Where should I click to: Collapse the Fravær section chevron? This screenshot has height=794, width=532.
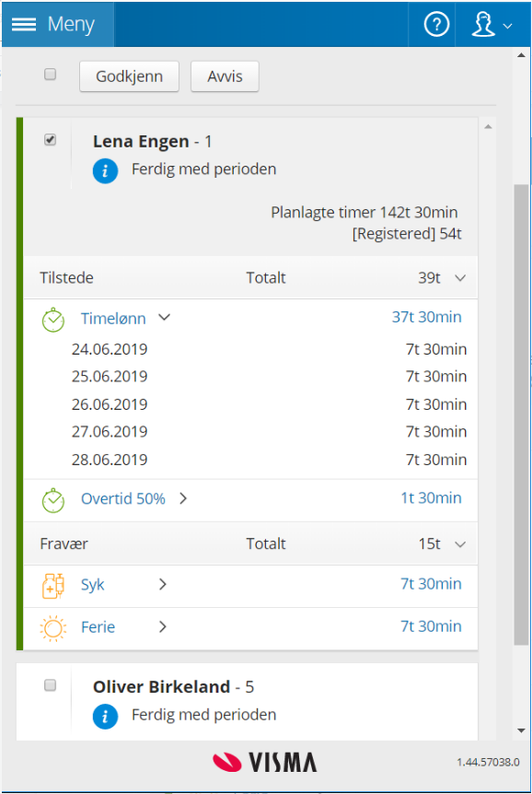[x=460, y=544]
